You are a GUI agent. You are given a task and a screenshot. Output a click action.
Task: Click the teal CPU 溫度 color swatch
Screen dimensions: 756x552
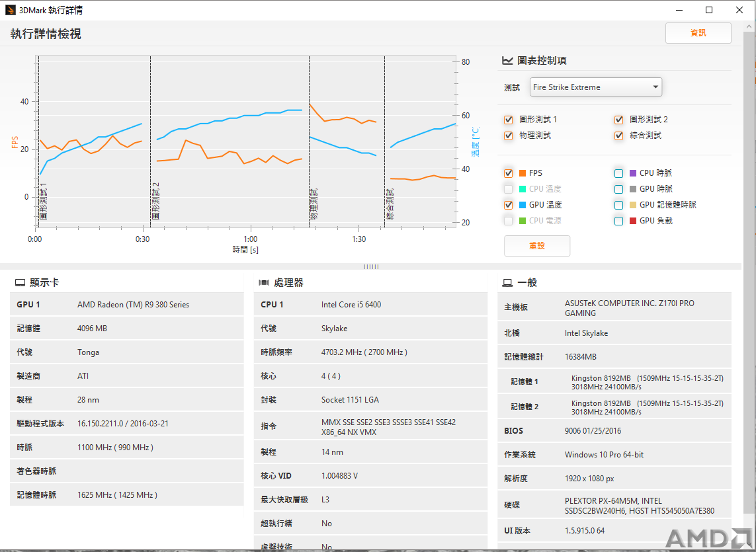522,189
